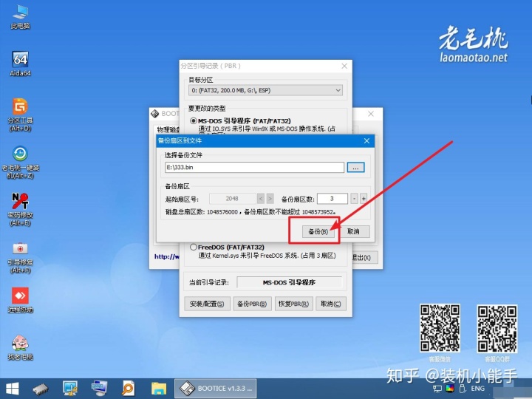532x399 pixels.
Task: Click the 备份(B) button
Action: pos(318,231)
